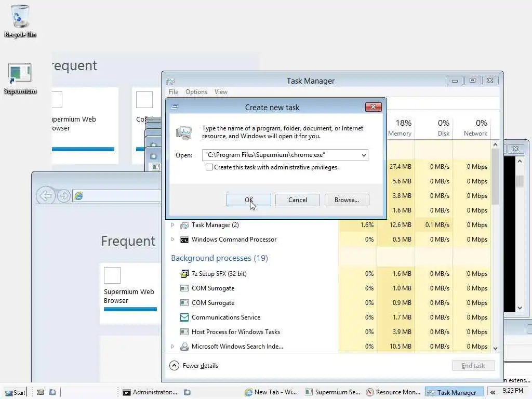Switch to Supermium Setup taskbar item
The width and height of the screenshot is (532, 399).
[332, 392]
